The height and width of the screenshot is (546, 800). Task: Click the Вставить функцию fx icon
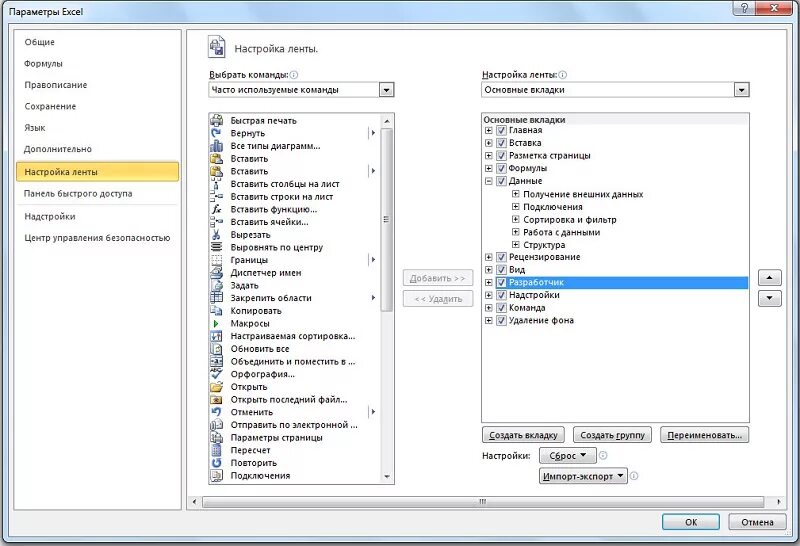coord(216,209)
